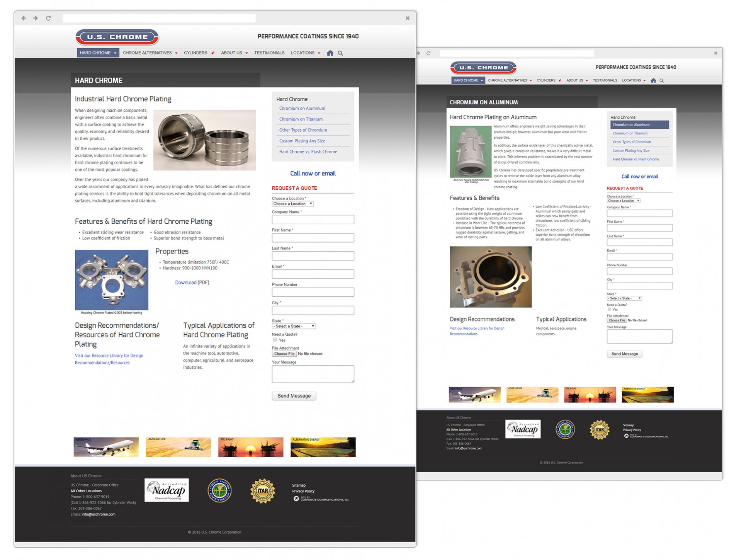This screenshot has width=734, height=560.
Task: Click Send Message button in right window
Action: coord(624,354)
